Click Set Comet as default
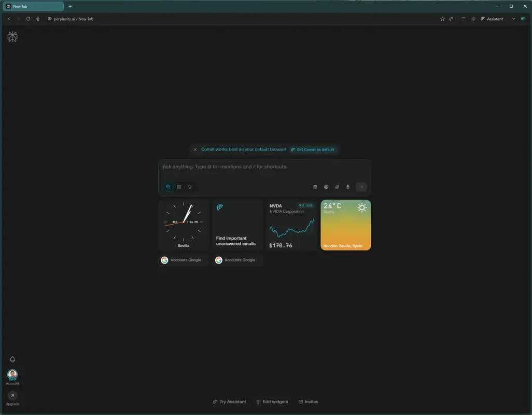 (x=313, y=149)
